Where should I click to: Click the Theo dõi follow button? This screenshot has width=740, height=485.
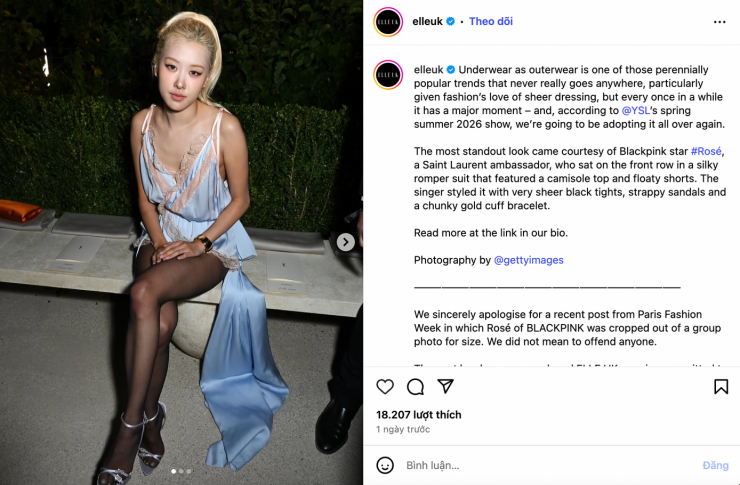tap(491, 21)
